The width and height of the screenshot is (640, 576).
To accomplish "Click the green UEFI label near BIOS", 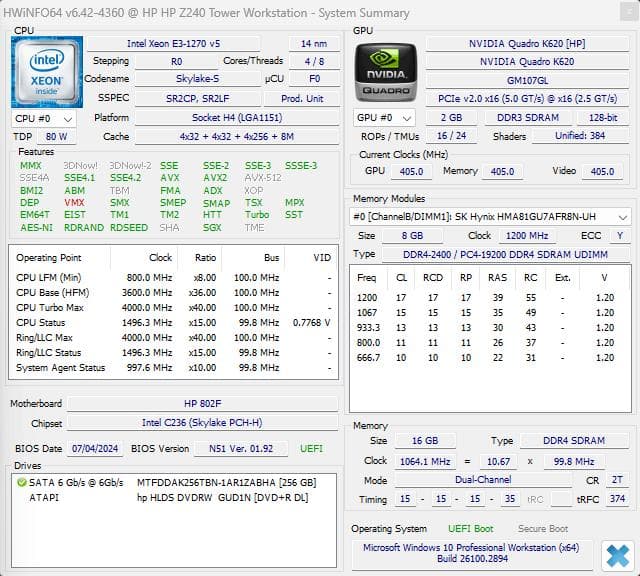I will 311,449.
